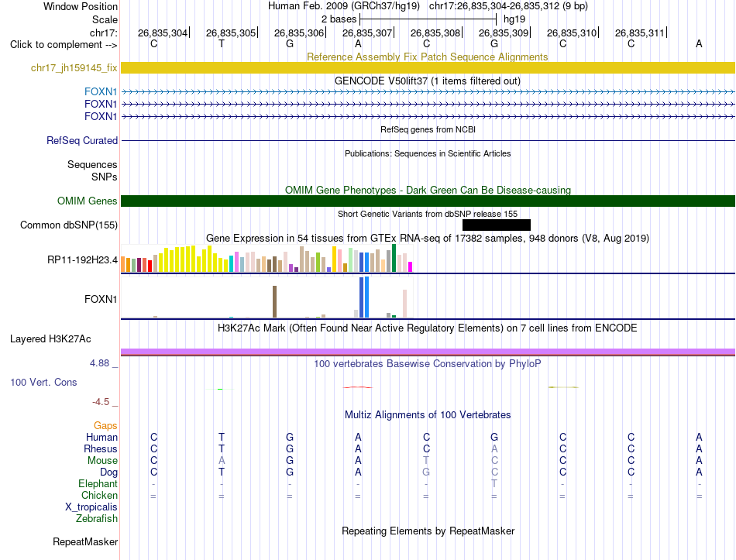Screen dimensions: 736x560
Task: Click the Publications: Sequences in Scientific Articles title
Action: [x=428, y=153]
